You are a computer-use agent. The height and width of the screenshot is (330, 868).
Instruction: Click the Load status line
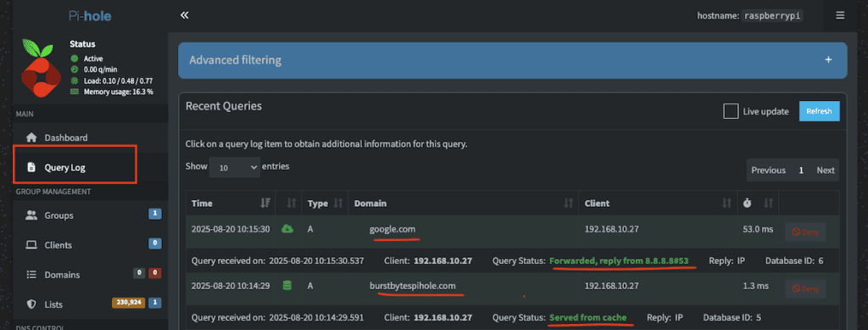point(111,81)
